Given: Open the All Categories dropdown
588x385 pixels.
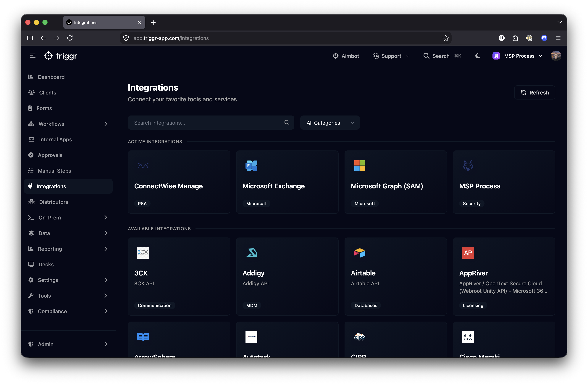Looking at the screenshot, I should coord(330,123).
